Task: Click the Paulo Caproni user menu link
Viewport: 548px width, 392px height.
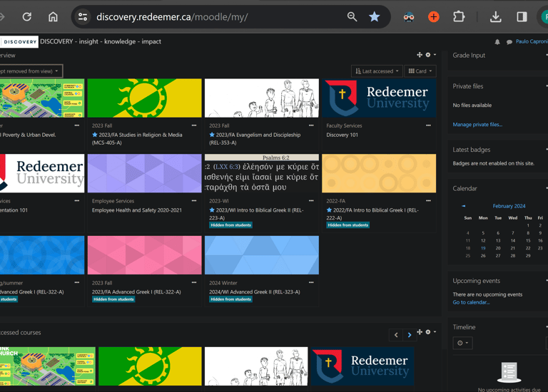Action: point(532,41)
